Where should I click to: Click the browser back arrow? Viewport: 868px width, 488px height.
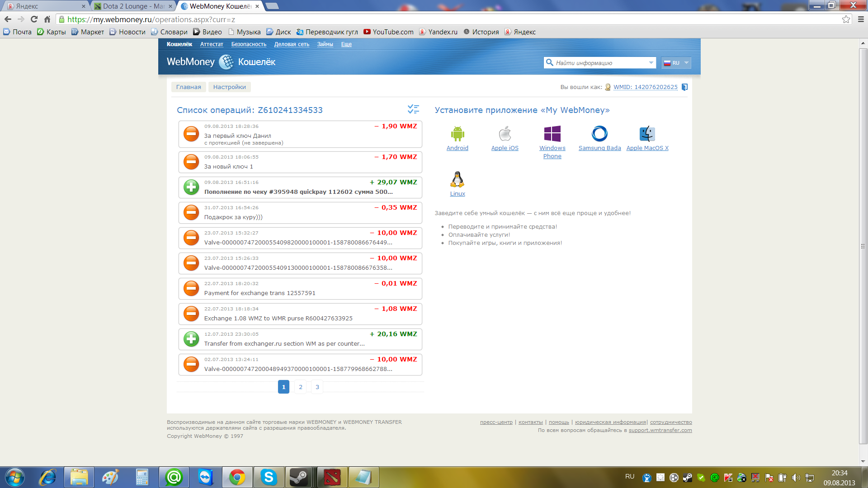point(8,19)
